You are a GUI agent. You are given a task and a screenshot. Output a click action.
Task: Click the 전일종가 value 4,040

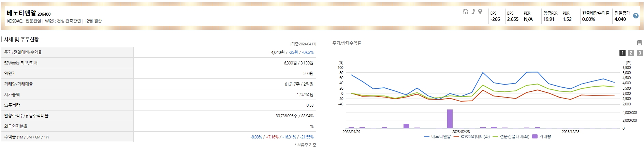click(620, 19)
